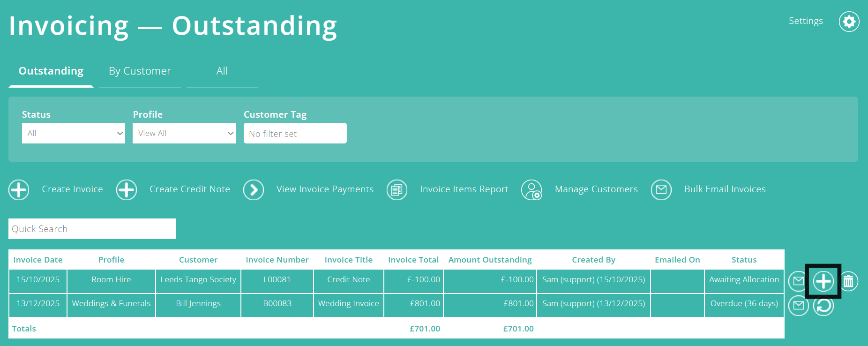This screenshot has height=346, width=868.
Task: Sort by Invoice Total column header
Action: tap(413, 260)
